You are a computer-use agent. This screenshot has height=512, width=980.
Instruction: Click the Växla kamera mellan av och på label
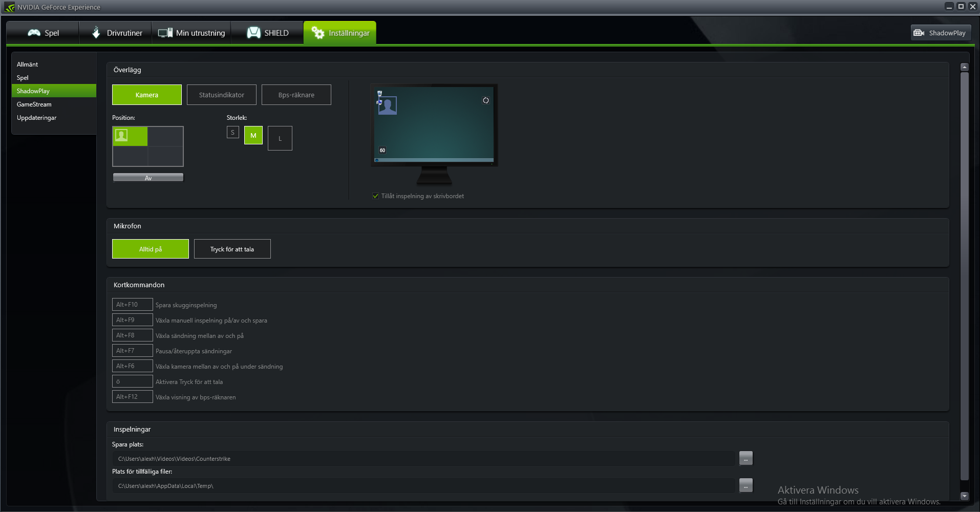tap(219, 367)
